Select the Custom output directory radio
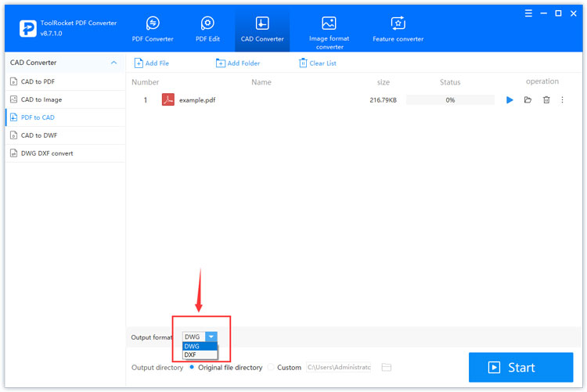 tap(271, 367)
